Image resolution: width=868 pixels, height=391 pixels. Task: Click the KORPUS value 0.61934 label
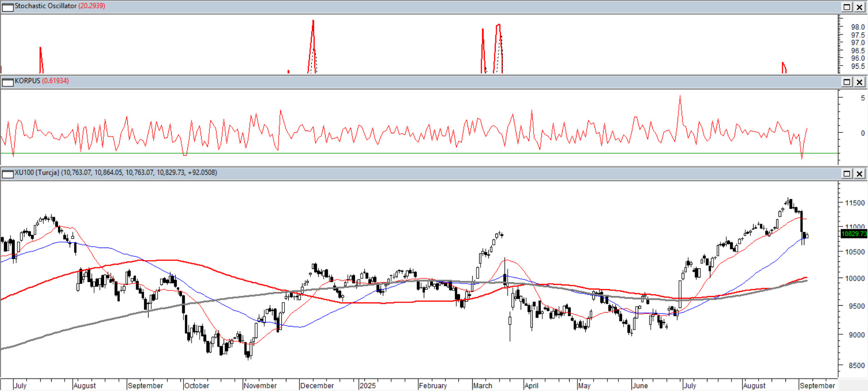click(55, 81)
